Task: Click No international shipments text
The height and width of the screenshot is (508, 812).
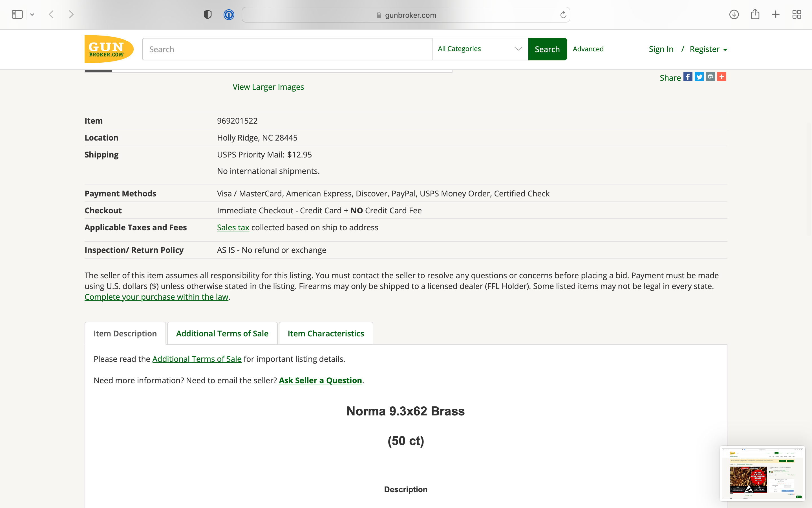Action: point(268,171)
